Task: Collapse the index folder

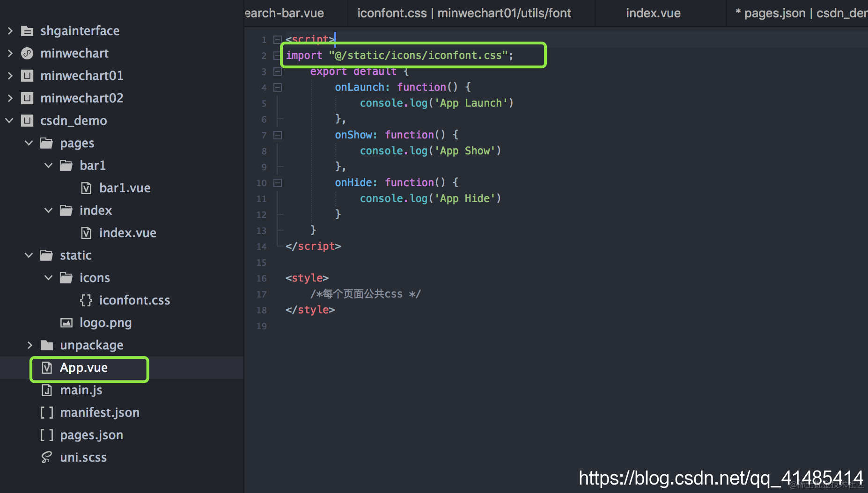Action: (49, 210)
